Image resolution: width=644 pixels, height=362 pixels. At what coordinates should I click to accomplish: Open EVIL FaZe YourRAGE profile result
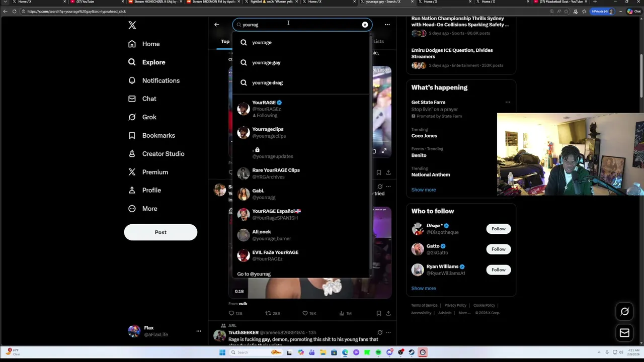(x=301, y=255)
